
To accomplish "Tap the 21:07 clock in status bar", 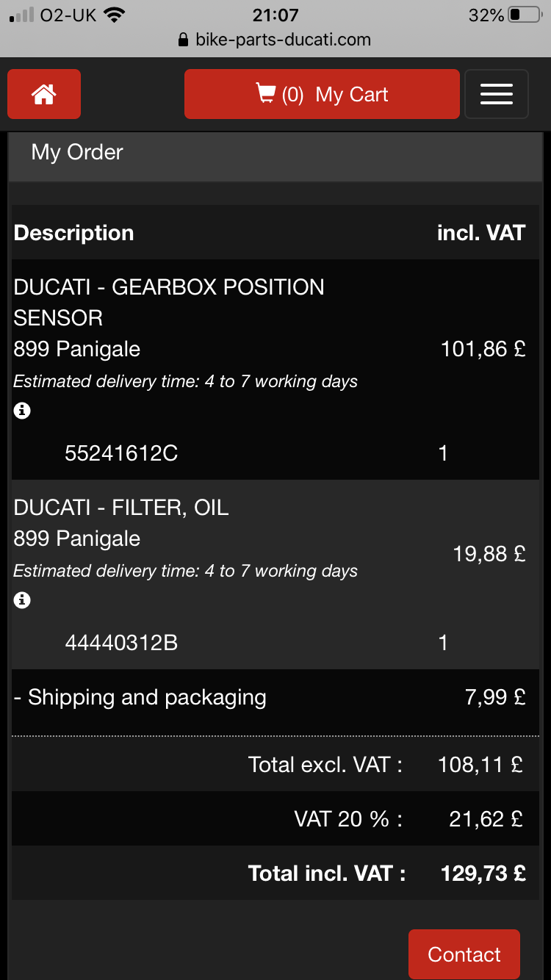I will tap(275, 15).
